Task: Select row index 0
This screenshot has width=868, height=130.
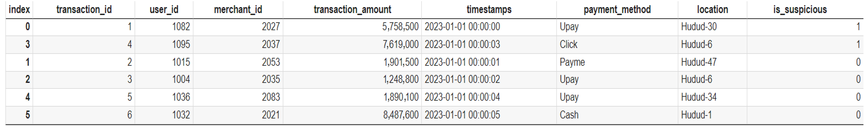Action: 27,27
